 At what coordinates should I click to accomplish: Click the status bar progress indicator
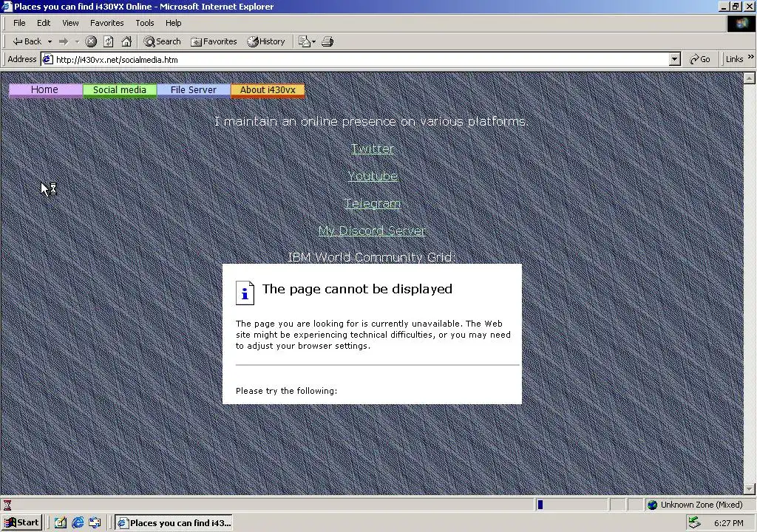tap(572, 505)
